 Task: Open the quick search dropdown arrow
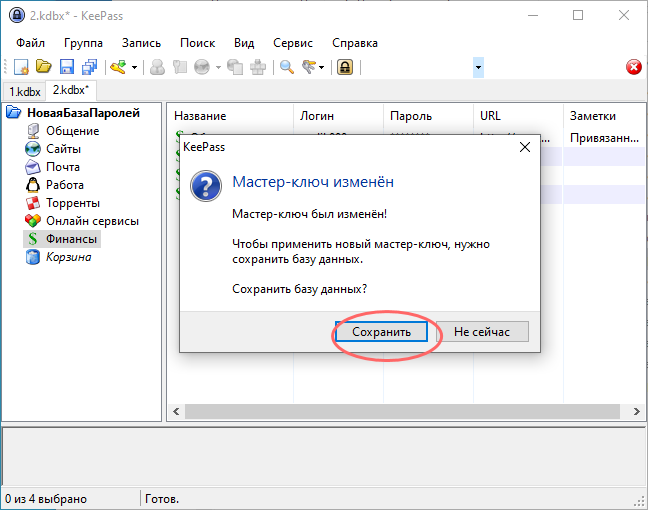tap(478, 67)
